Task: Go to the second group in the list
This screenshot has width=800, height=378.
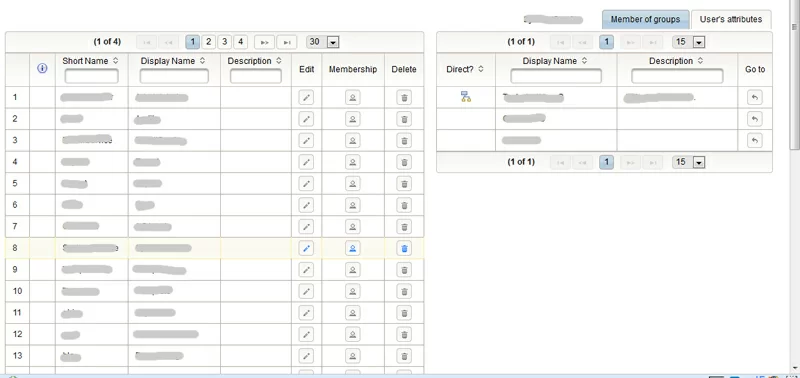Action: pos(755,119)
